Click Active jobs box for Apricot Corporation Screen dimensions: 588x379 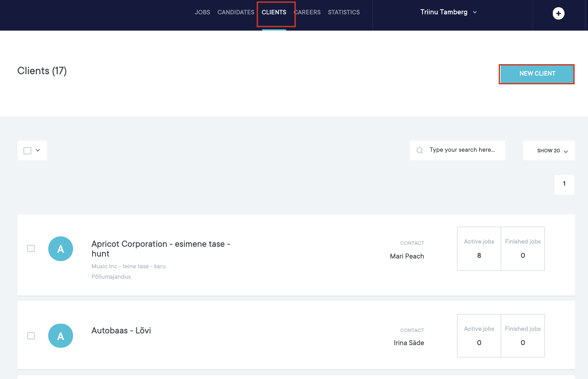click(479, 249)
